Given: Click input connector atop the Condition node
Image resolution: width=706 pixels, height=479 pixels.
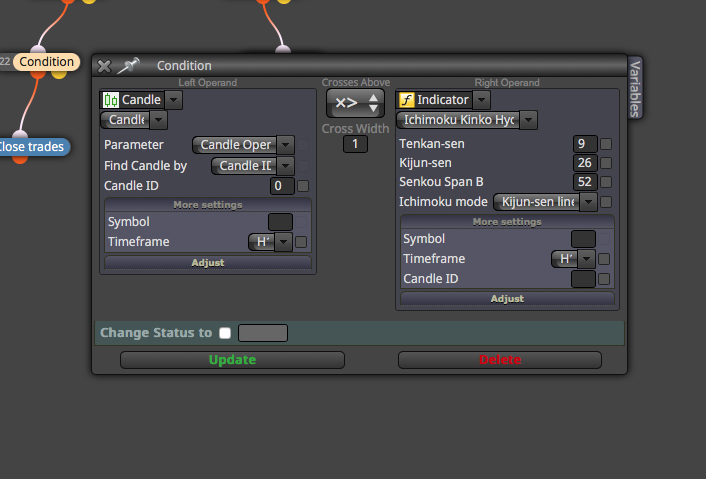Looking at the screenshot, I should [x=38, y=49].
